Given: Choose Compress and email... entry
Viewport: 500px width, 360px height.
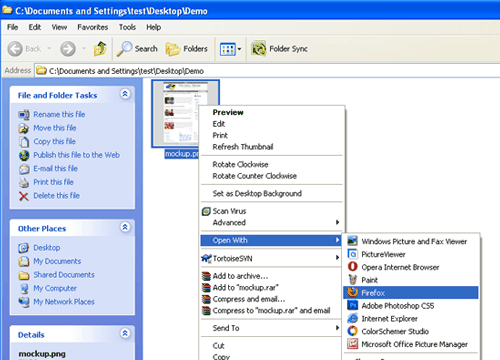Looking at the screenshot, I should [272, 299].
